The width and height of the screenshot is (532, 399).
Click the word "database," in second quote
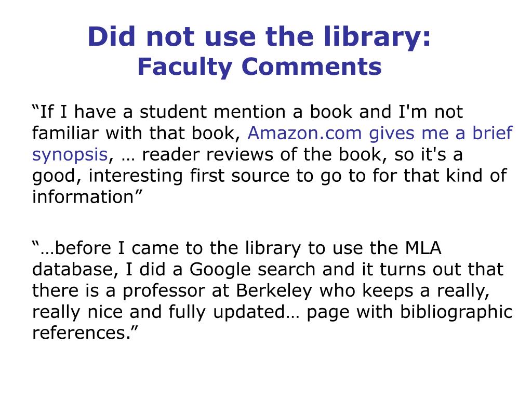(x=75, y=270)
